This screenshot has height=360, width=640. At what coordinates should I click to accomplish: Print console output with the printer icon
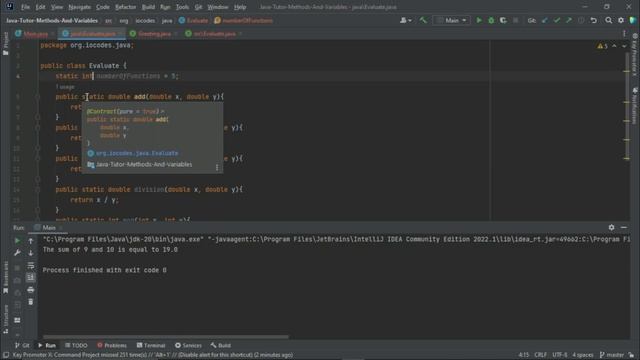[x=31, y=290]
